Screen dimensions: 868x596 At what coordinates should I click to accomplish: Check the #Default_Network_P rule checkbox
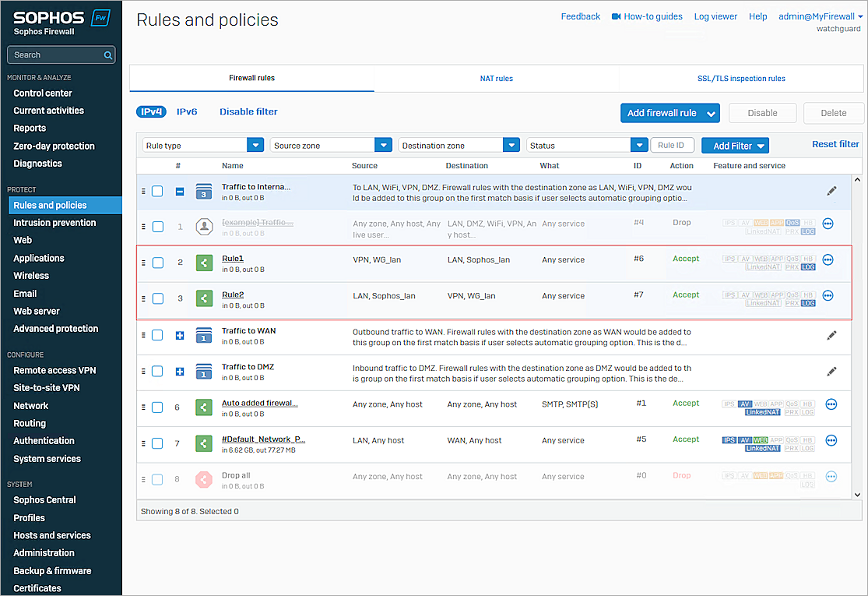[x=158, y=442]
